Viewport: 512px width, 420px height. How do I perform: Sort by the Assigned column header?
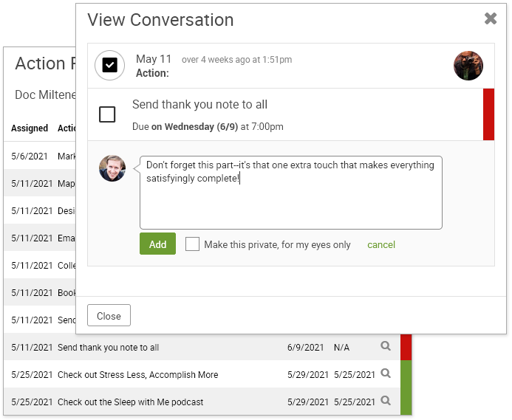pyautogui.click(x=30, y=128)
